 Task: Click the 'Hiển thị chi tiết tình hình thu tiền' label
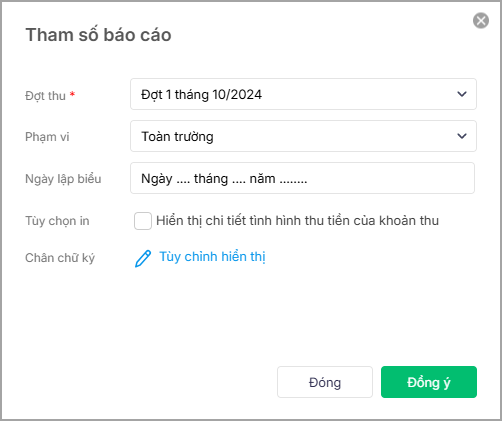[x=297, y=221]
